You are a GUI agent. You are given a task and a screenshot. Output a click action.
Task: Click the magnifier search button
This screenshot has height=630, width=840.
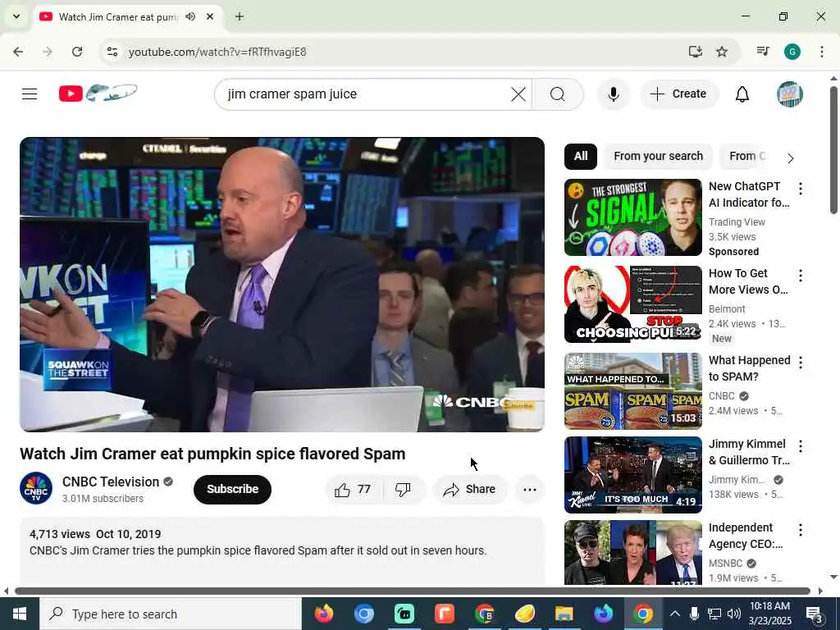pos(558,94)
